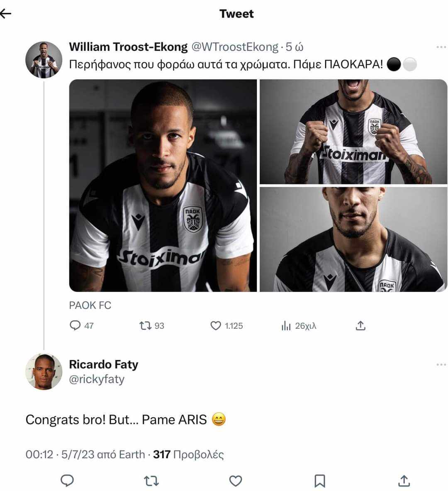This screenshot has height=491, width=448.
Task: Open reply icon with 47 comments
Action: click(x=75, y=326)
